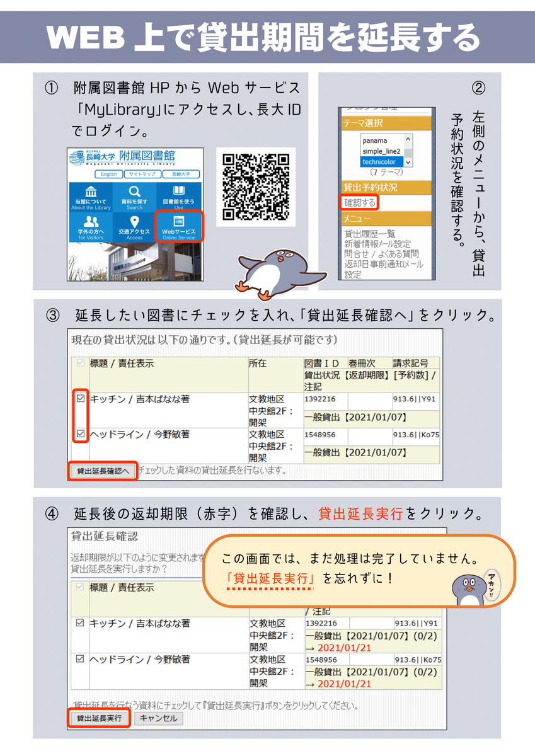Open the 学外の方へ for Visitors tile
535x756 pixels.
pyautogui.click(x=91, y=228)
